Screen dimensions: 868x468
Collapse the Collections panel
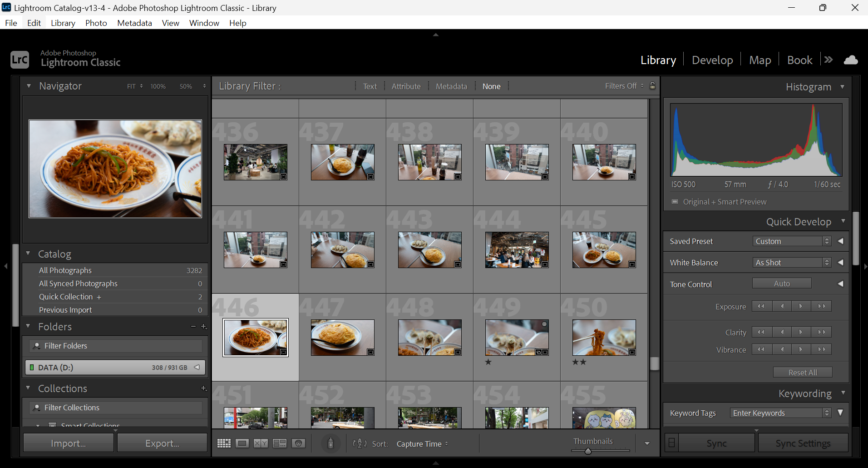[28, 388]
